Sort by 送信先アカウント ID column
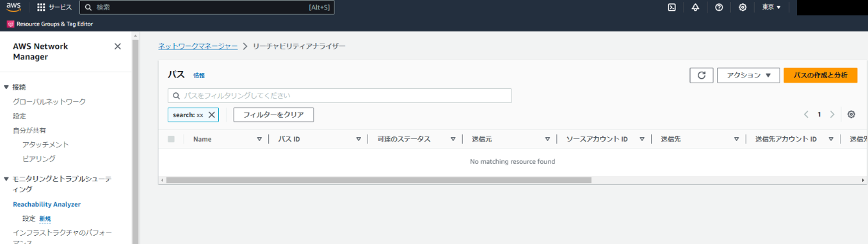This screenshot has height=244, width=868. (x=831, y=139)
